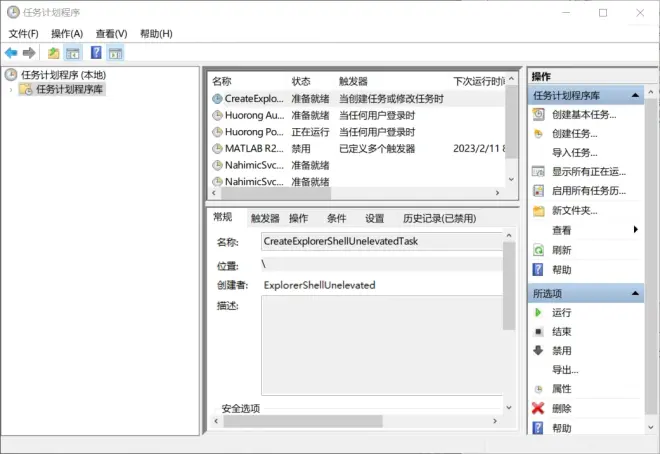This screenshot has width=660, height=454.
Task: Switch to the 触发器 tab
Action: click(x=265, y=218)
